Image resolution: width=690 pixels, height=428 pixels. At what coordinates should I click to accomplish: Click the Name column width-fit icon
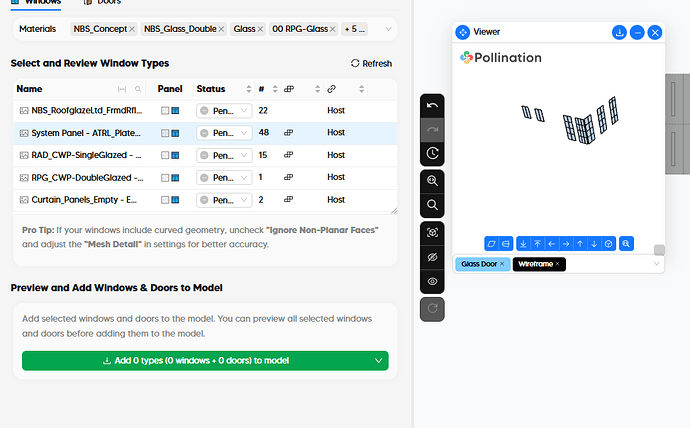[122, 89]
